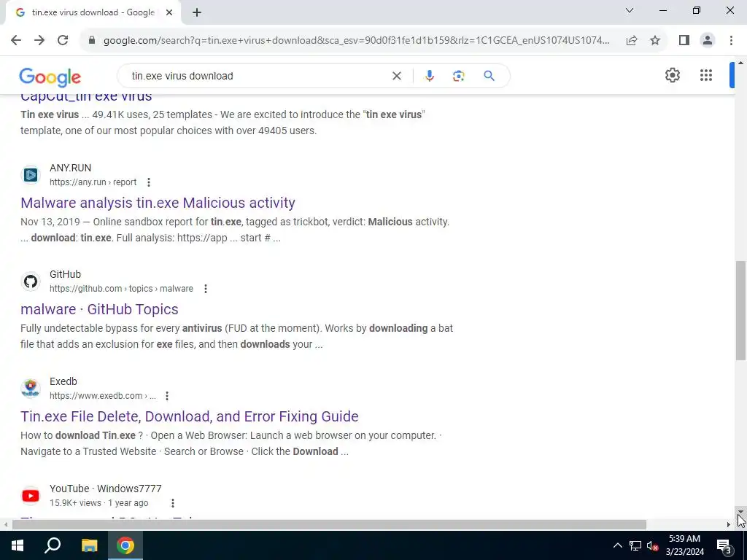The height and width of the screenshot is (560, 747).
Task: Click the 'Exedb' site name text
Action: coord(63,381)
